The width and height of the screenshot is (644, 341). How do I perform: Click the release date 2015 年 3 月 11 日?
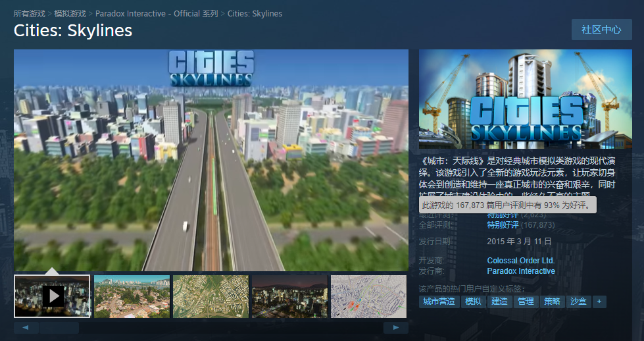[519, 242]
